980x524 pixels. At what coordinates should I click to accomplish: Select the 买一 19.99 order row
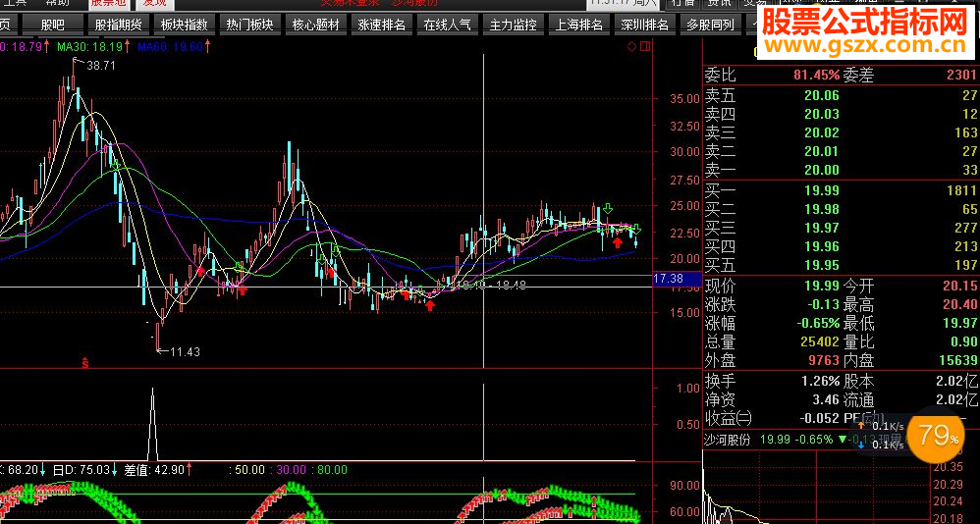(841, 190)
